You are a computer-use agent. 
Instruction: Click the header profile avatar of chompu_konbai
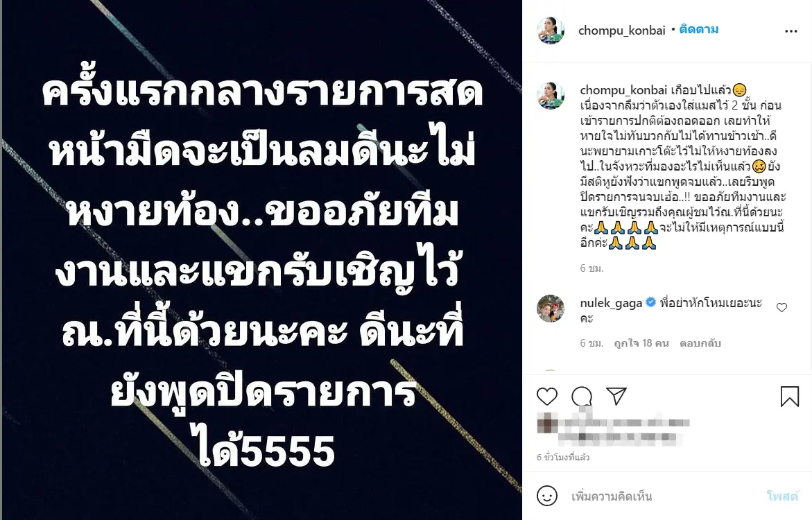551,31
